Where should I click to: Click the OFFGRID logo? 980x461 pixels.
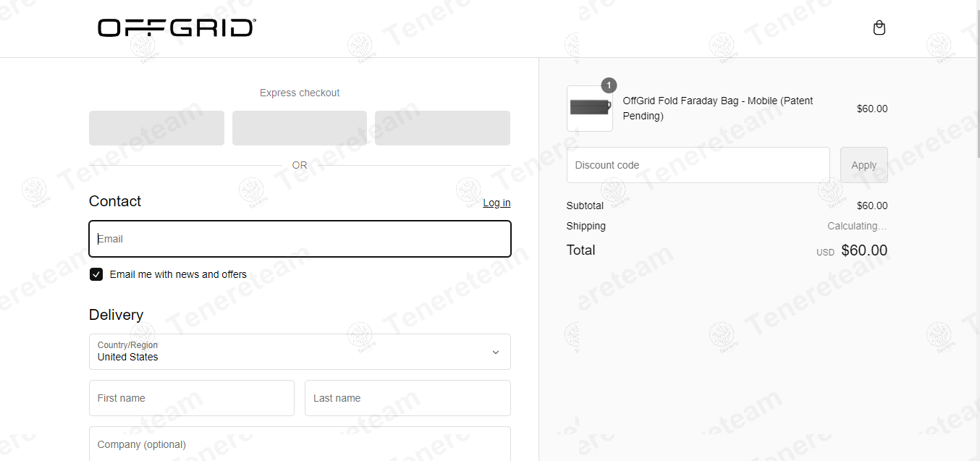pos(177,28)
